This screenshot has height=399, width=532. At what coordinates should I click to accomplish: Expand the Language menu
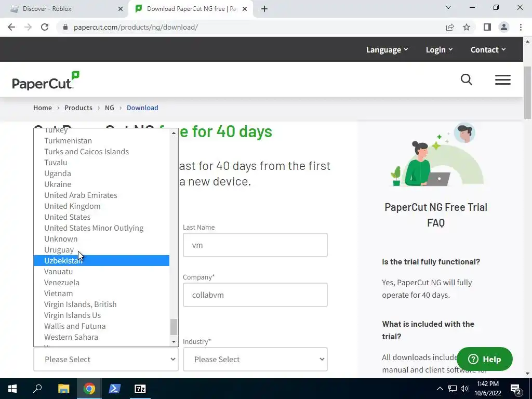pyautogui.click(x=387, y=50)
